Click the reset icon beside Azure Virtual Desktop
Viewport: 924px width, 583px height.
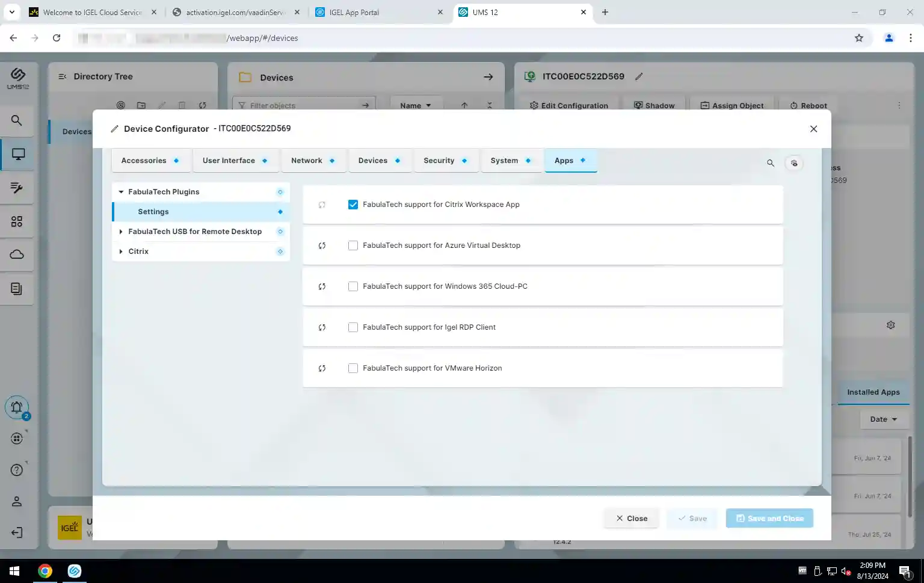322,245
